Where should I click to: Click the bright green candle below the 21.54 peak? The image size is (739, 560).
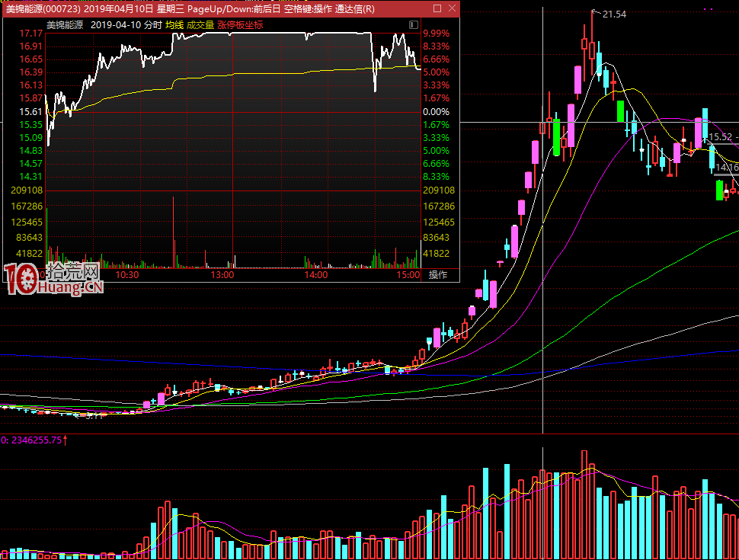click(x=621, y=111)
